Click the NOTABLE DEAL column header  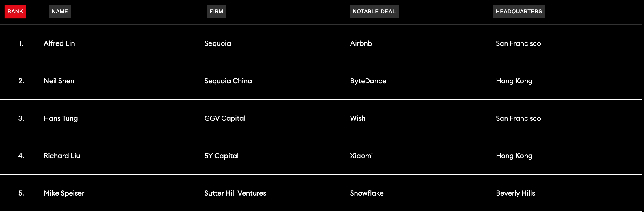[x=374, y=12]
